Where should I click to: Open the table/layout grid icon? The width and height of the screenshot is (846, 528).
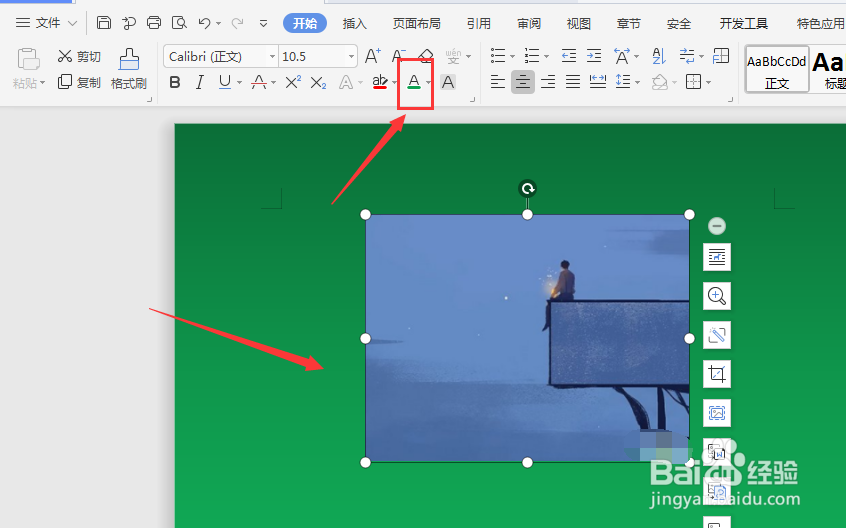(721, 56)
